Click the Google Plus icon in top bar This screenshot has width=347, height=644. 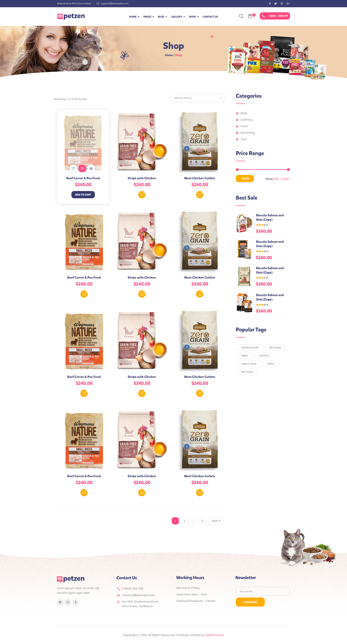coord(288,3)
